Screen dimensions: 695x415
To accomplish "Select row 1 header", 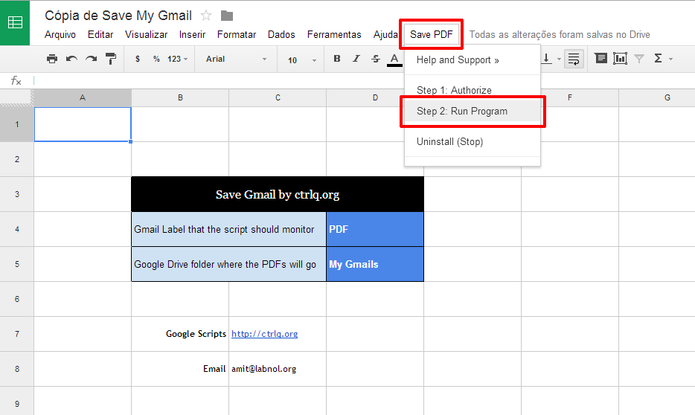I will [x=16, y=124].
